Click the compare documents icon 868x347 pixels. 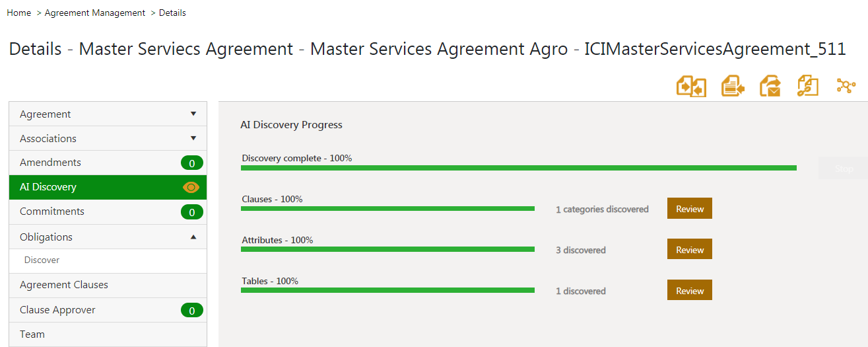coord(691,87)
